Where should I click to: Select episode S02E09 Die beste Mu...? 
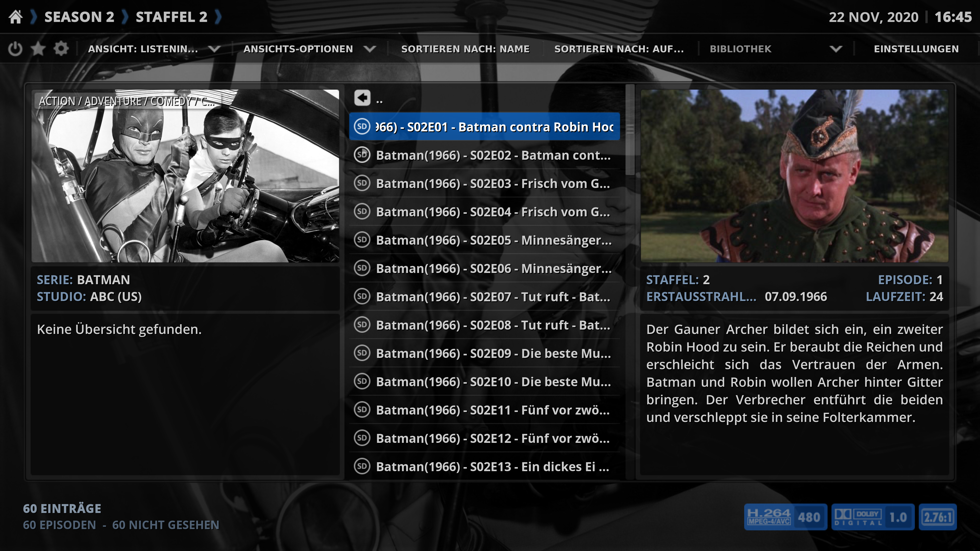484,353
